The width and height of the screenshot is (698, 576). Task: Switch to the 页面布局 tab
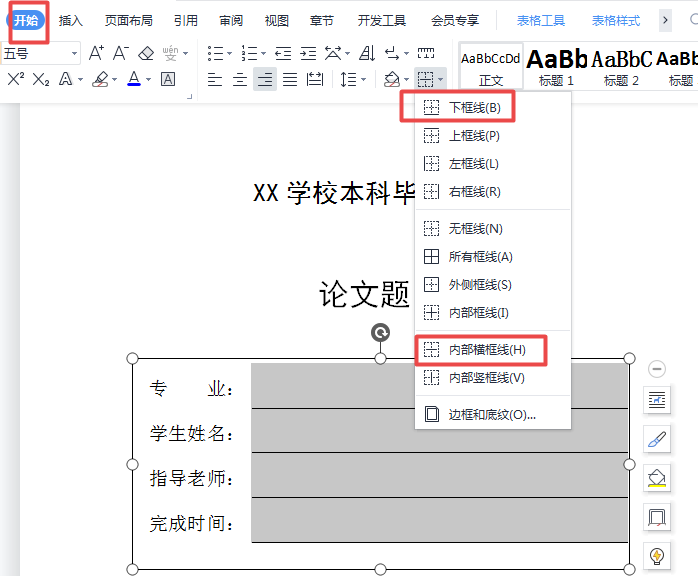coord(129,20)
